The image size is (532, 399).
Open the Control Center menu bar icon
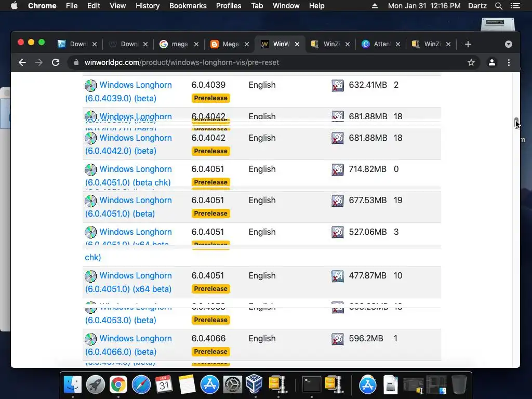(x=515, y=6)
